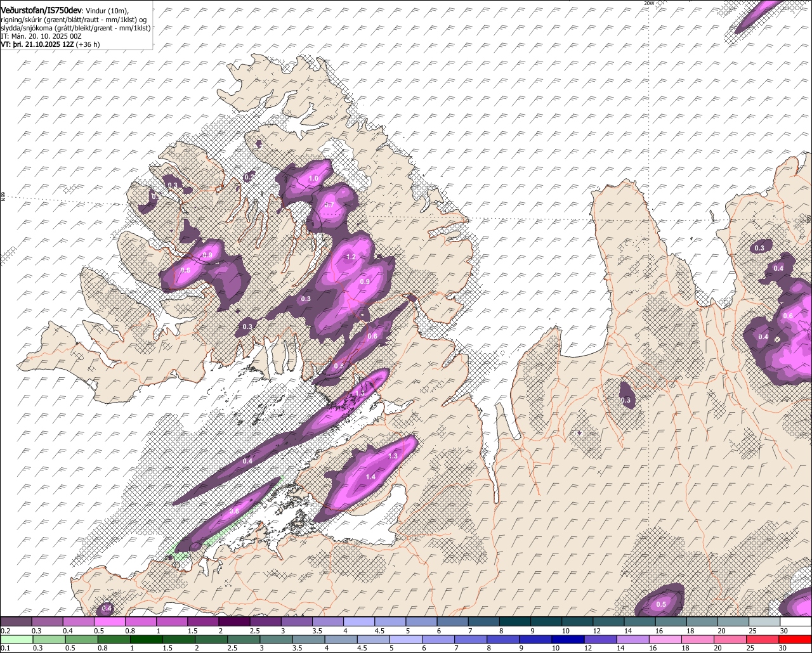The height and width of the screenshot is (653, 812).
Task: Click the 0.7 precipitation value on the map
Action: pos(329,205)
